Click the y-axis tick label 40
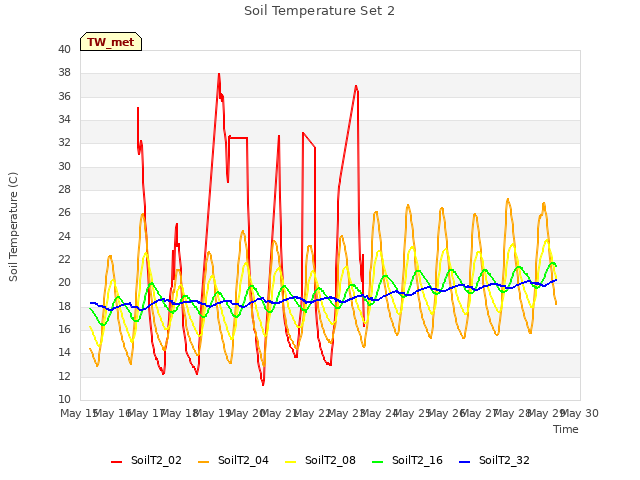Screen dimensions: 640x480 click(x=64, y=49)
